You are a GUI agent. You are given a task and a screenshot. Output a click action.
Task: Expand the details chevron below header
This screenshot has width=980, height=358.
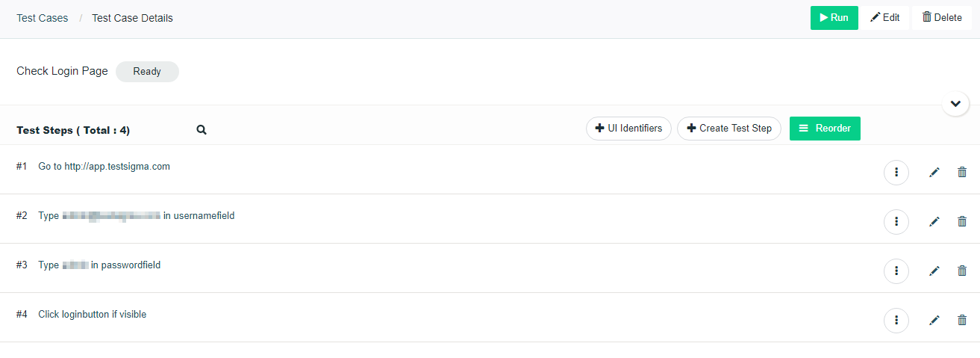tap(955, 103)
